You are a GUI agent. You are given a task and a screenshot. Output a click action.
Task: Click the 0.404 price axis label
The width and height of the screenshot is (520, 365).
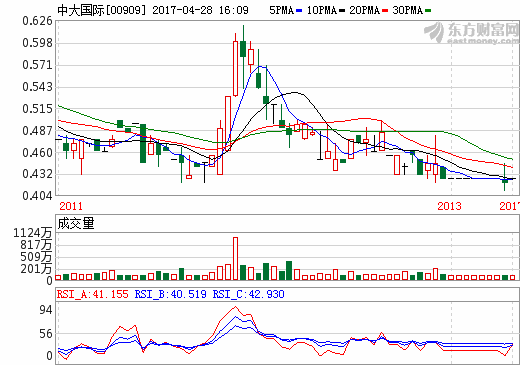click(x=38, y=196)
